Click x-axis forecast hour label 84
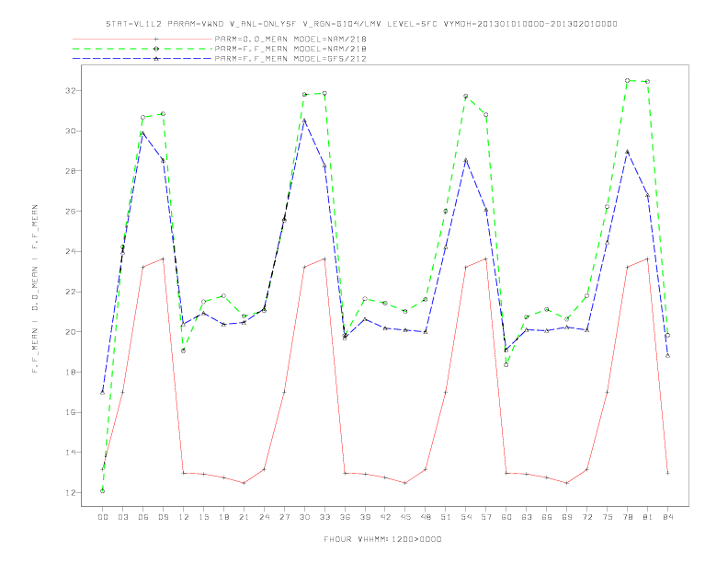Image resolution: width=728 pixels, height=563 pixels. pos(667,517)
